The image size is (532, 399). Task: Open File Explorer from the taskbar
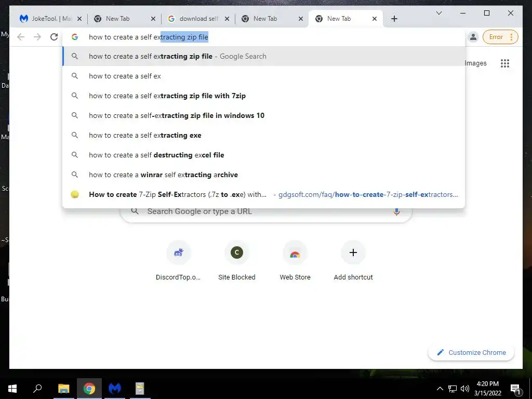pyautogui.click(x=63, y=389)
